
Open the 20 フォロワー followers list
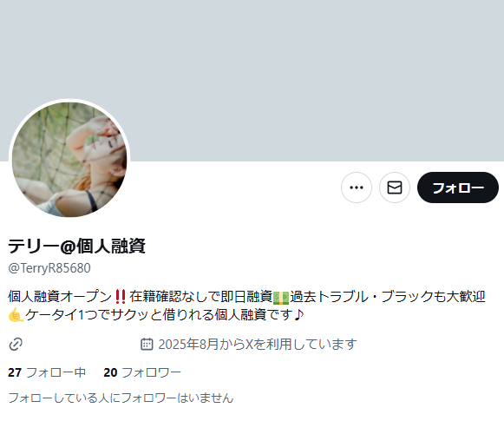[x=142, y=372]
